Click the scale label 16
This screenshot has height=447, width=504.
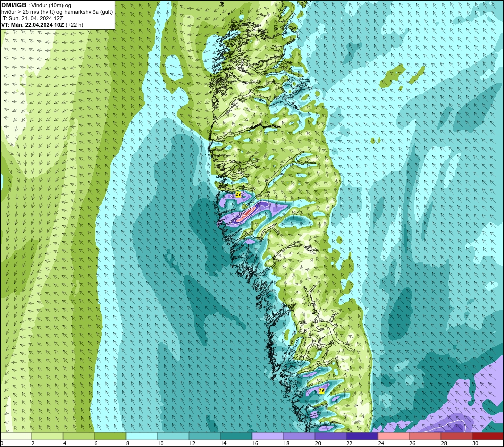pos(255,443)
